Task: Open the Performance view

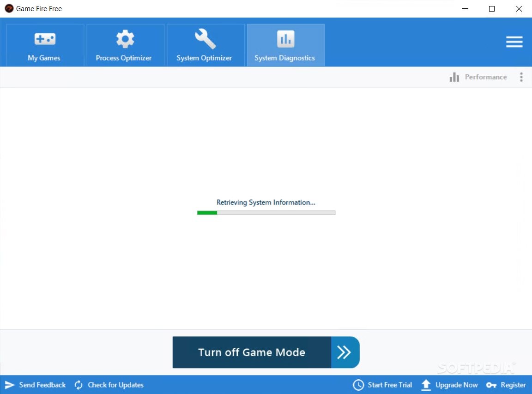Action: [x=485, y=77]
